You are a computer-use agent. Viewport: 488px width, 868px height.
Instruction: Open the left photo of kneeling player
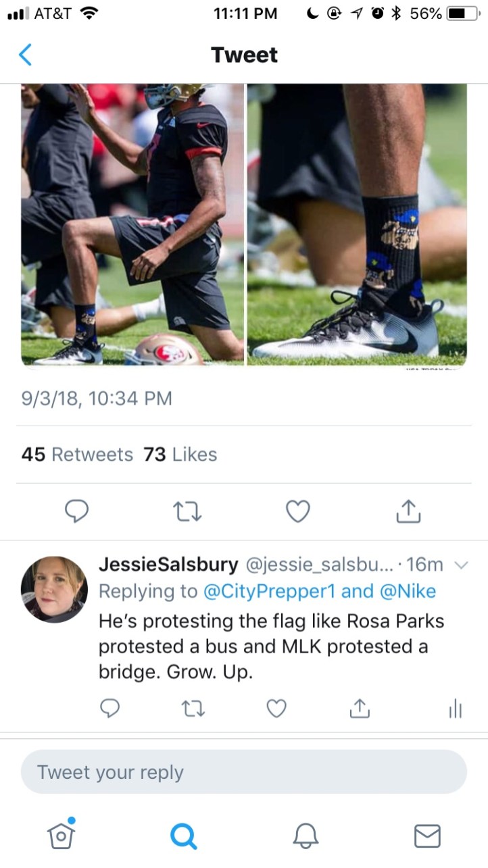132,224
